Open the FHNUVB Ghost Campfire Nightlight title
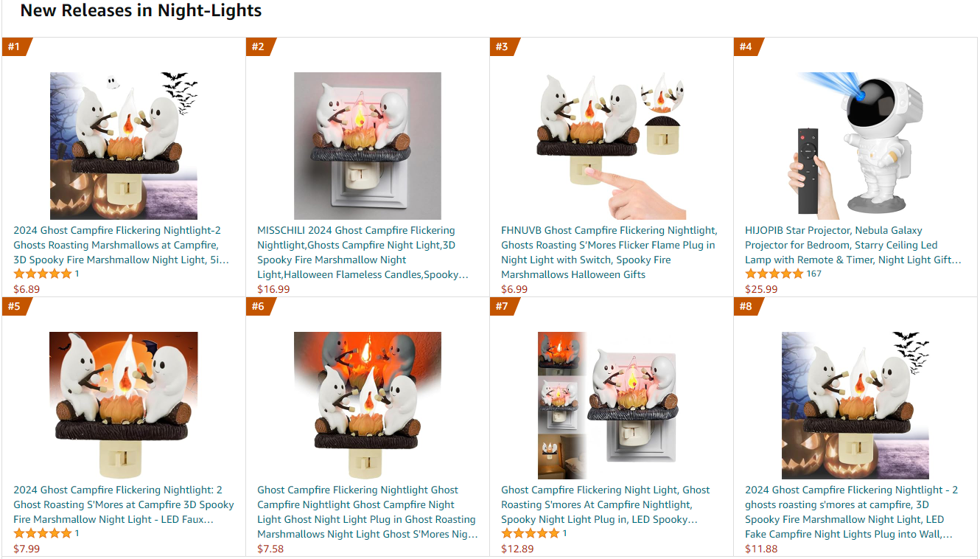Viewport: 980px width, 559px height. [609, 252]
